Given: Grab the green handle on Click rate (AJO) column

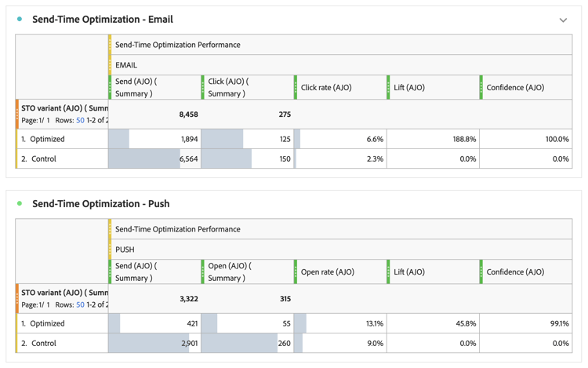Looking at the screenshot, I should [296, 87].
